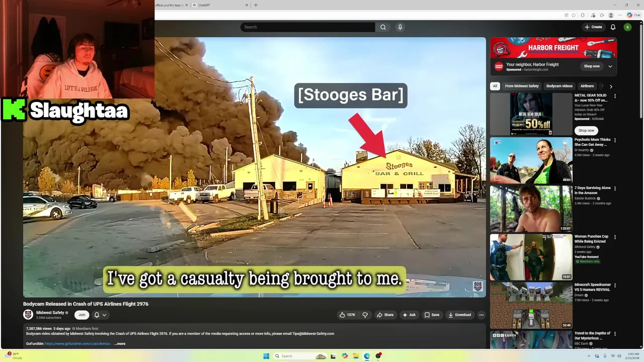
Task: Select the All filter chip
Action: tap(495, 86)
